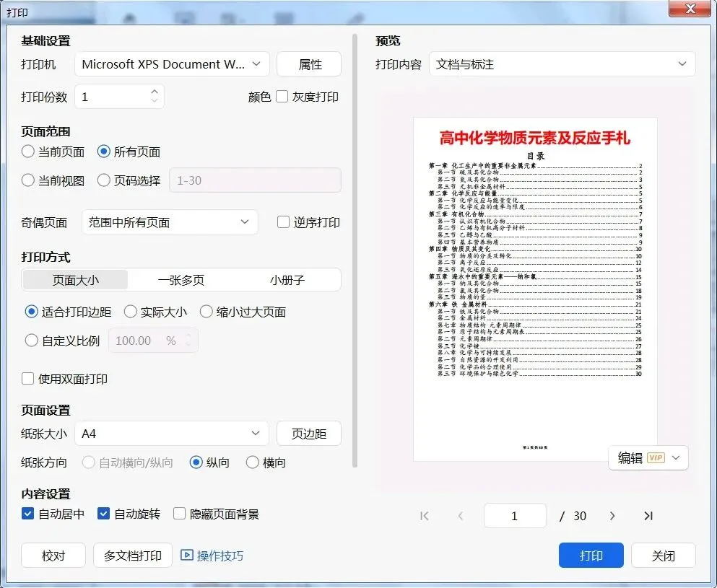This screenshot has height=588, width=717.
Task: Open 奇偶页面 范围中所有页面 dropdown
Action: coord(170,222)
